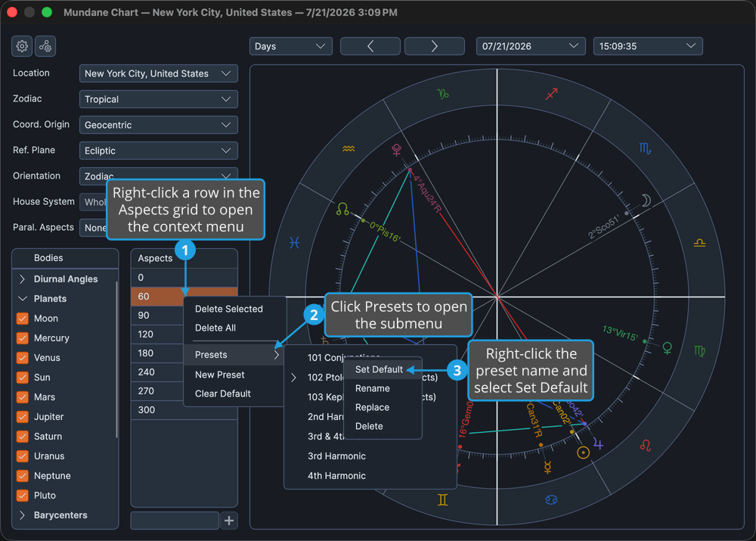Click the Leo sign glyph on the wheel
The image size is (756, 541).
[x=645, y=446]
